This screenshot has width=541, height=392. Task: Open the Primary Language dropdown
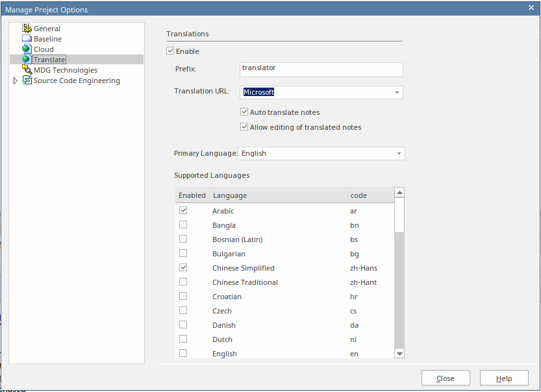(x=398, y=154)
